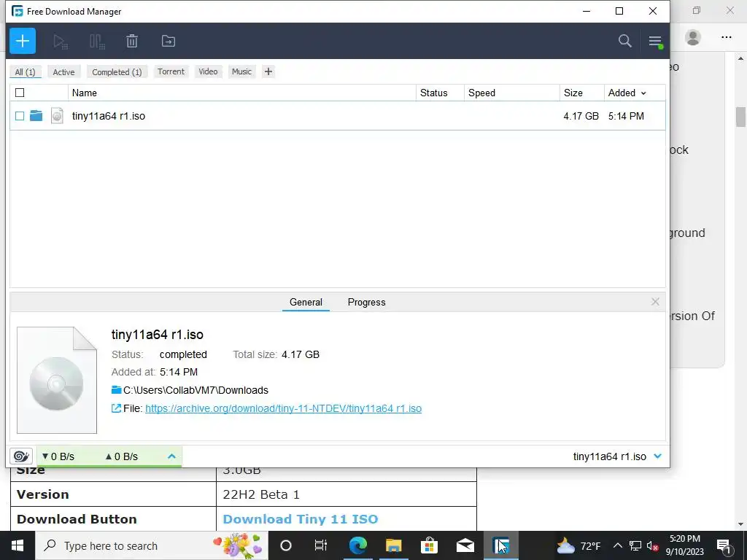Pause all downloads from the toolbar
The height and width of the screenshot is (560, 747).
point(97,42)
